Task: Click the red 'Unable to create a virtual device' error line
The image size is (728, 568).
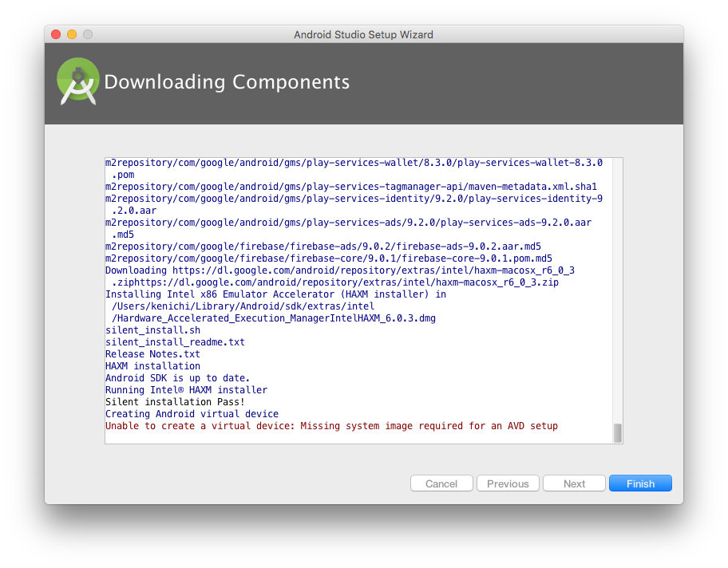Action: (x=331, y=426)
